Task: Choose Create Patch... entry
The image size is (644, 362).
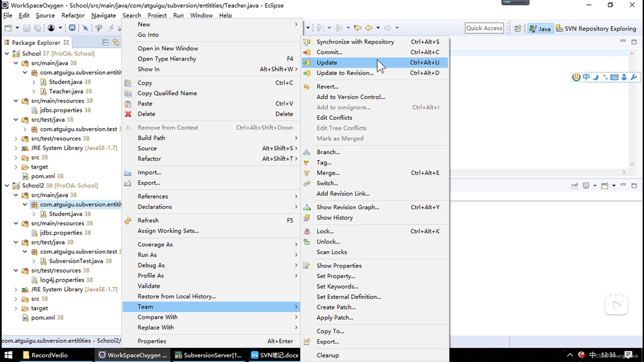Action: pos(375,307)
